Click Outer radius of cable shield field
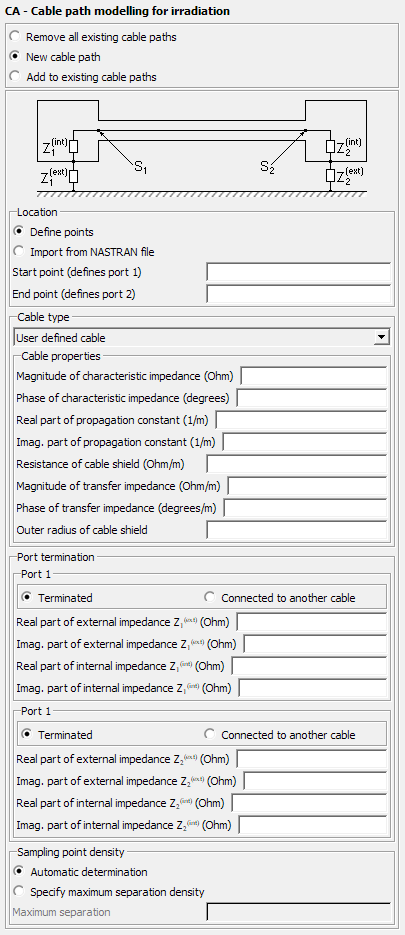The height and width of the screenshot is (935, 405). point(297,530)
